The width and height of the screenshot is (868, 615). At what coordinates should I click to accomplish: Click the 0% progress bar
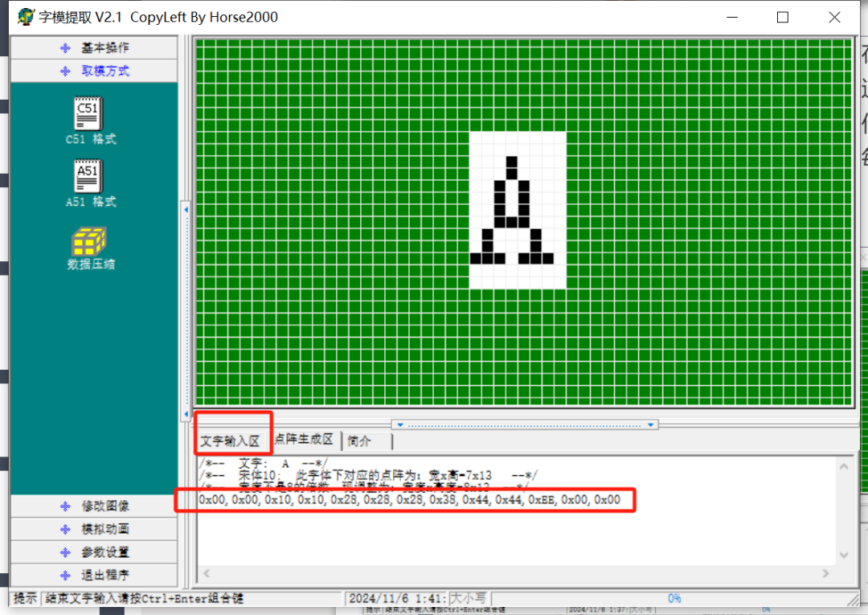click(674, 598)
